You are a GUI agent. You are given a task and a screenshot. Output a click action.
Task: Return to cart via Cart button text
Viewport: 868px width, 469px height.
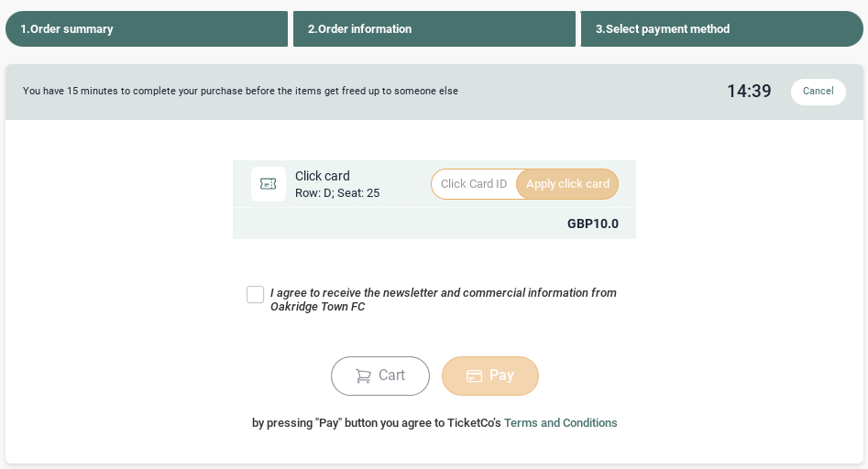coord(392,376)
